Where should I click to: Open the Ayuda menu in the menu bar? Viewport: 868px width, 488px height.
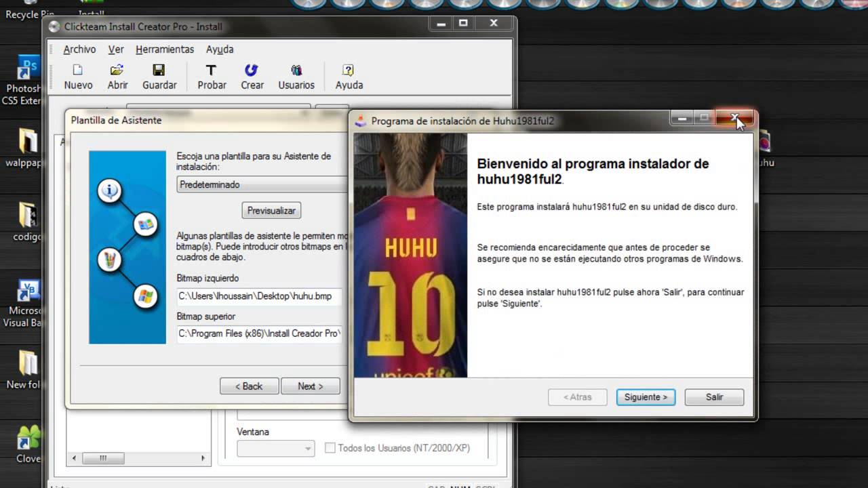click(220, 49)
